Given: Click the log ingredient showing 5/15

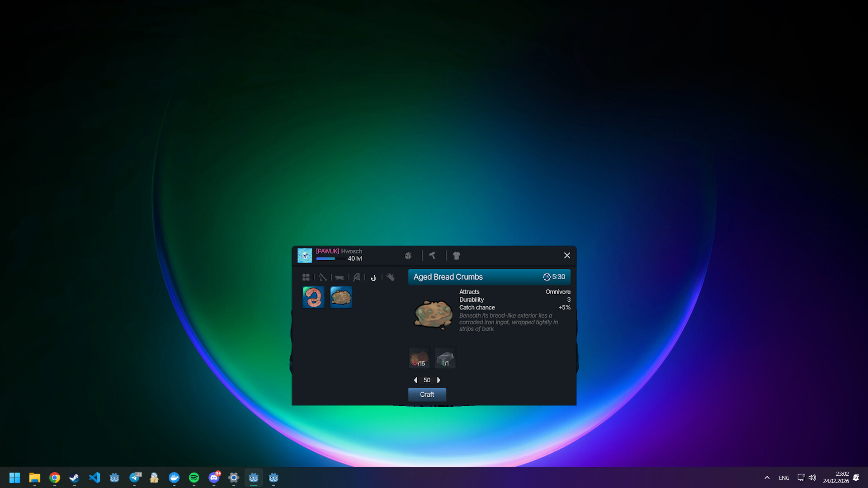Looking at the screenshot, I should (x=419, y=357).
